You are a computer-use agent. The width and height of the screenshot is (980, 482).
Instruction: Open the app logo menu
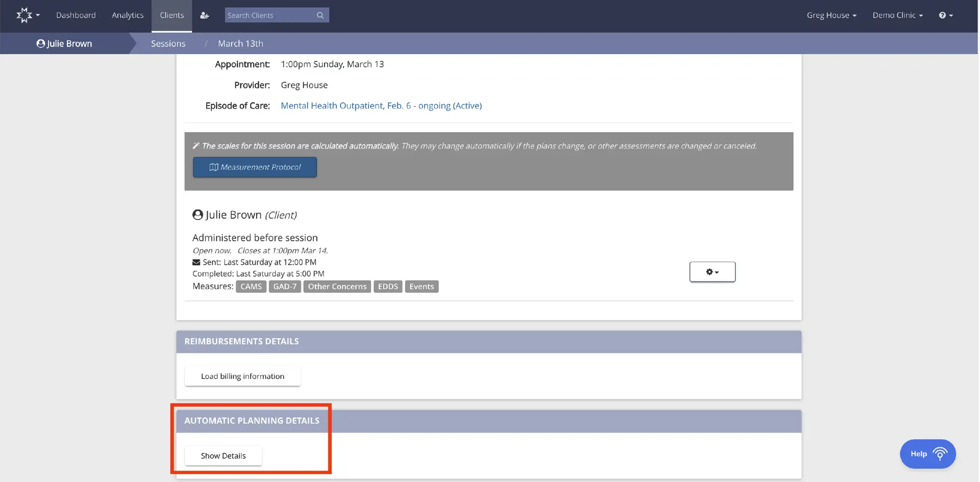click(x=27, y=15)
